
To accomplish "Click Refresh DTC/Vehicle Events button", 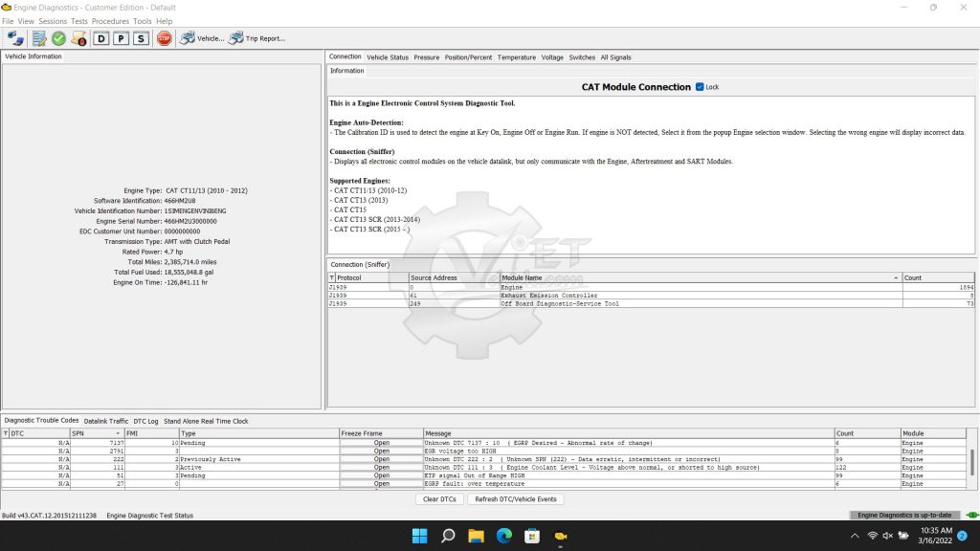I will click(518, 498).
